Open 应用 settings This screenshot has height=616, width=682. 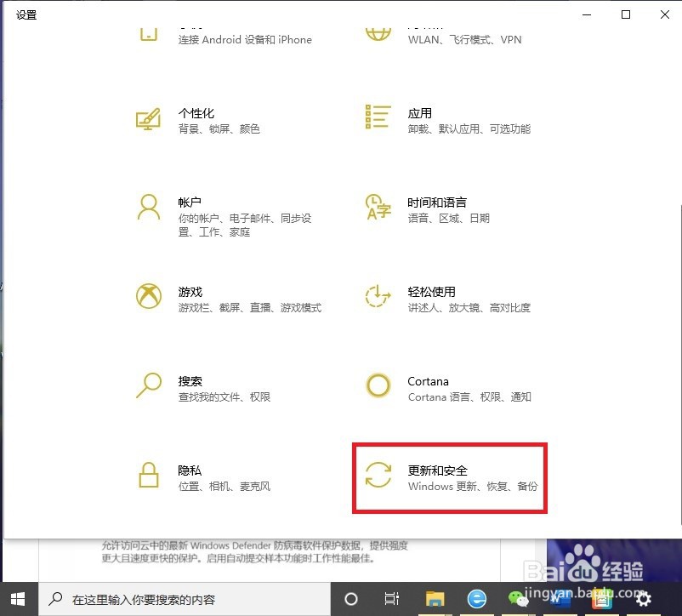pos(451,119)
